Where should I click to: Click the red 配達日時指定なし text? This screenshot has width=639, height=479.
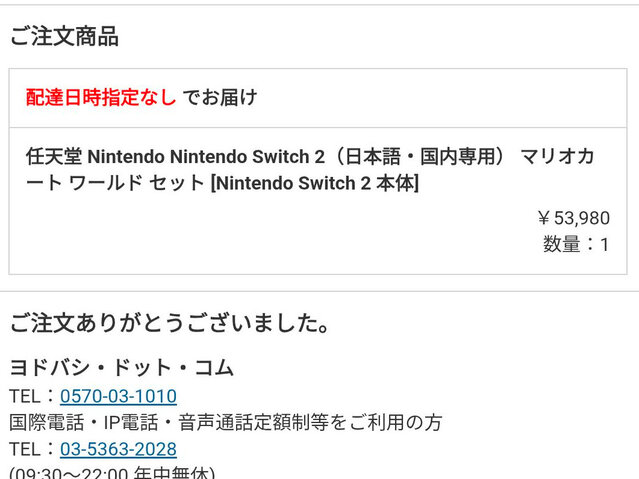point(101,98)
